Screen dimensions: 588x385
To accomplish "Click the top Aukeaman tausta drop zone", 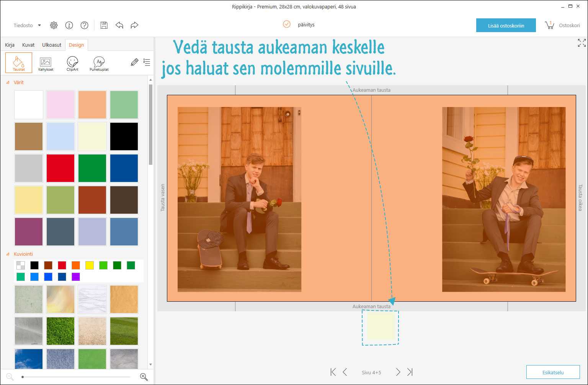I will pyautogui.click(x=371, y=90).
